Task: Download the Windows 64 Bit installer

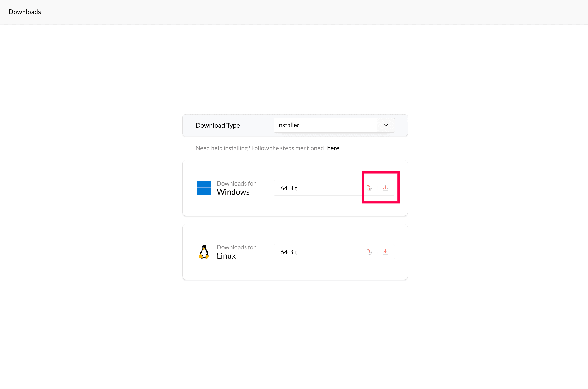Action: tap(385, 188)
